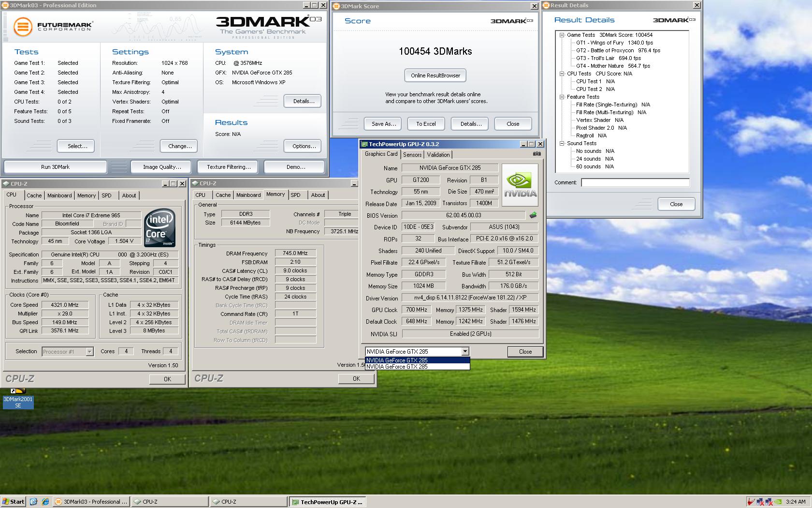The height and width of the screenshot is (508, 812).
Task: Click To Excel button
Action: (x=426, y=124)
